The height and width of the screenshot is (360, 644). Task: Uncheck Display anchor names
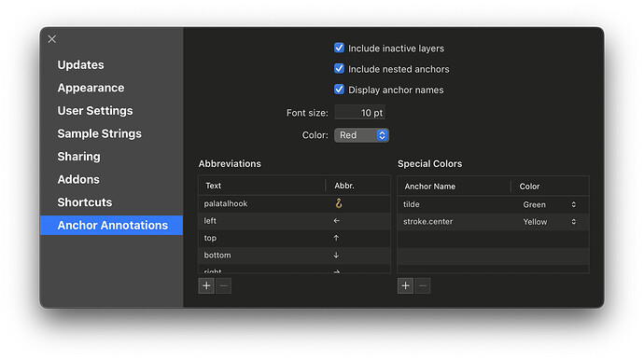click(x=339, y=90)
